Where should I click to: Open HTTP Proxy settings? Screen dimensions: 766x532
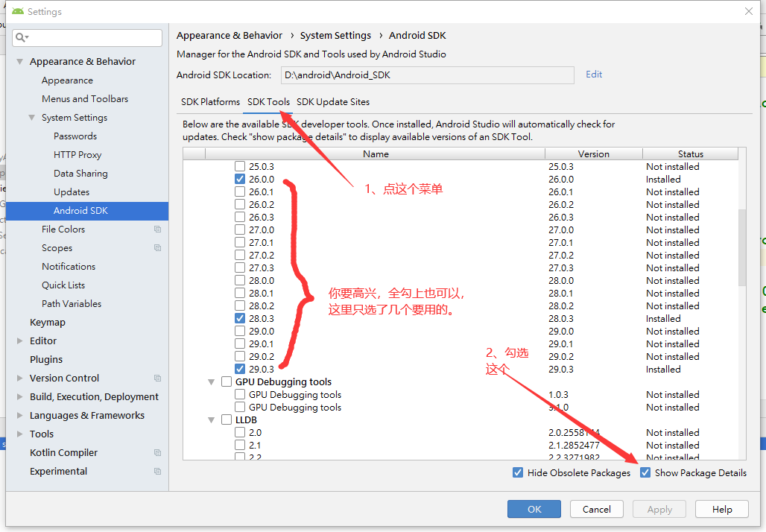(x=77, y=155)
